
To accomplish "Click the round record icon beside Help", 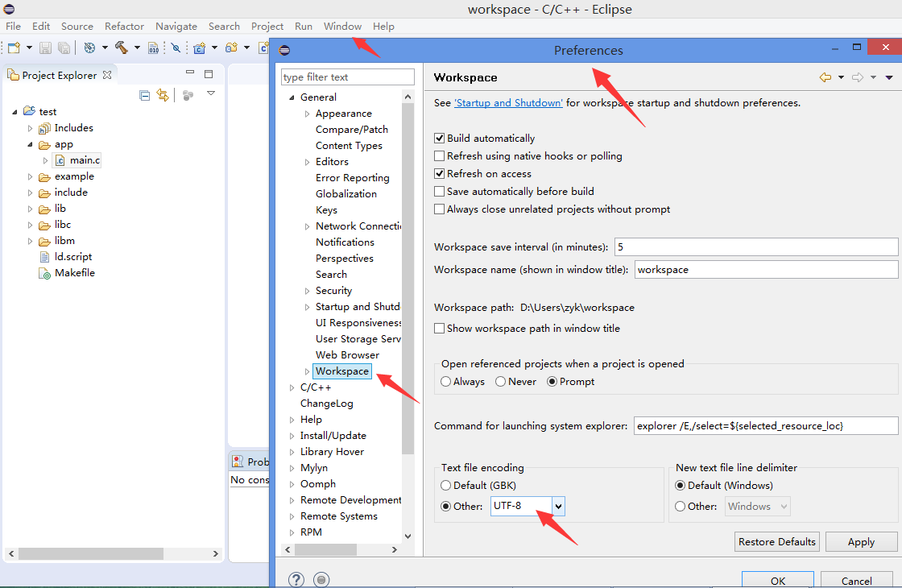I will (x=321, y=579).
